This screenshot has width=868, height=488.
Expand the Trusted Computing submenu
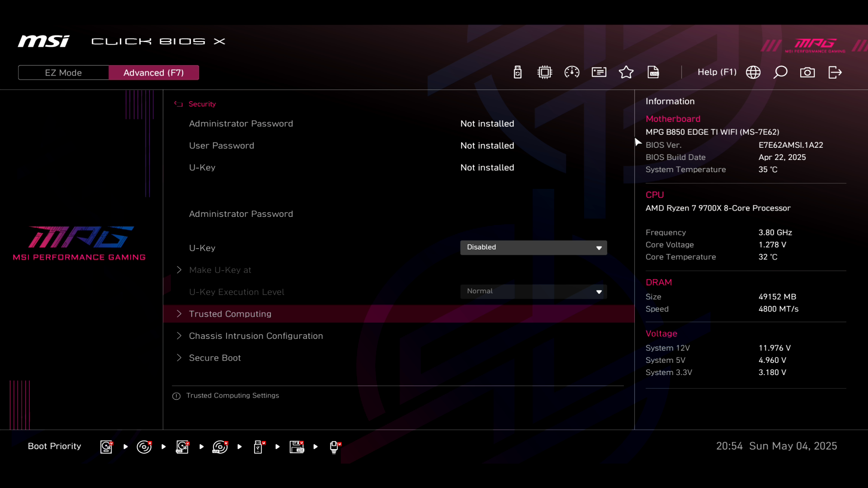click(x=230, y=314)
